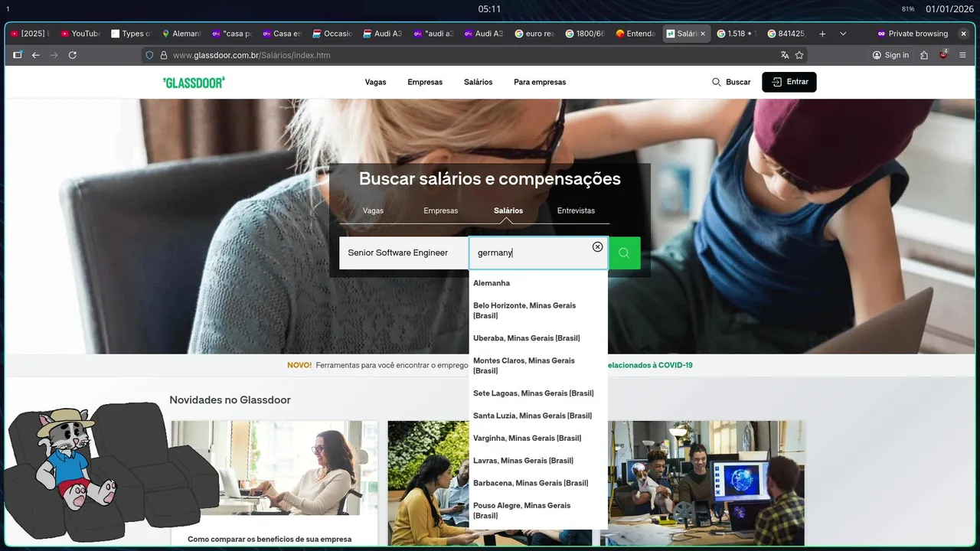980x551 pixels.
Task: Switch to the 841425 tab
Action: pos(787,34)
